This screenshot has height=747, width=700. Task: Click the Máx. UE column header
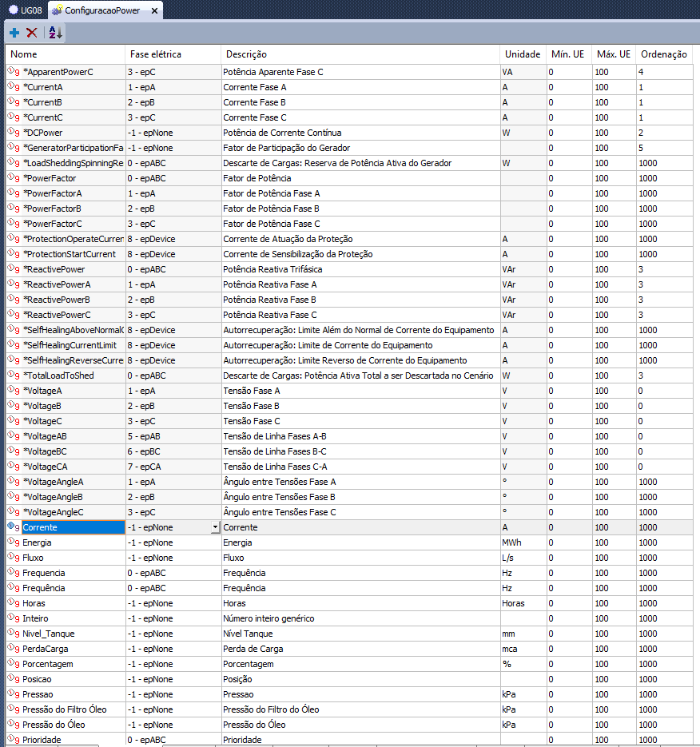(614, 54)
